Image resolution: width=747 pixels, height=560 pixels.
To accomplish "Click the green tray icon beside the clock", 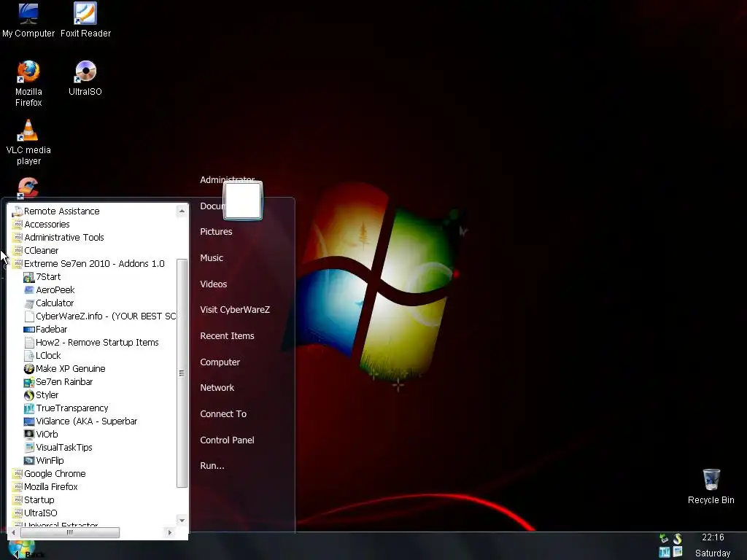I will [664, 539].
